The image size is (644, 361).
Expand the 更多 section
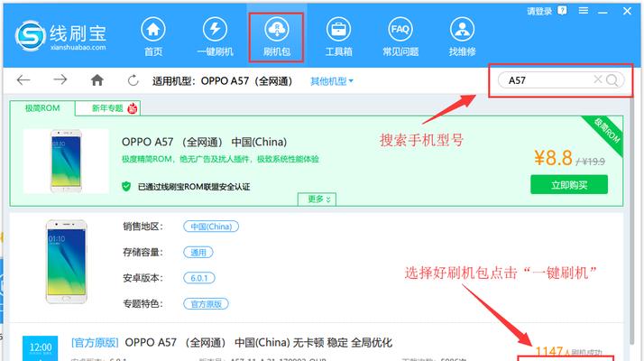317,199
